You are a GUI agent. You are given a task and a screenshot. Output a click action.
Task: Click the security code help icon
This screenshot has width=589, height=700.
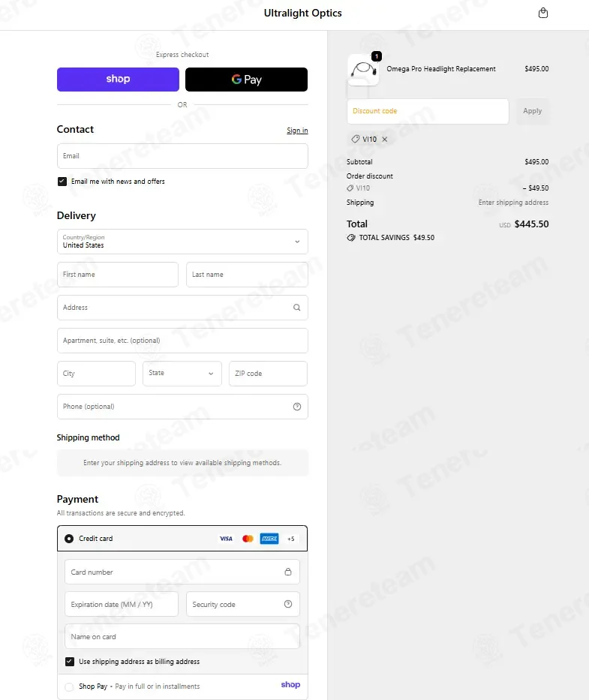coord(288,604)
